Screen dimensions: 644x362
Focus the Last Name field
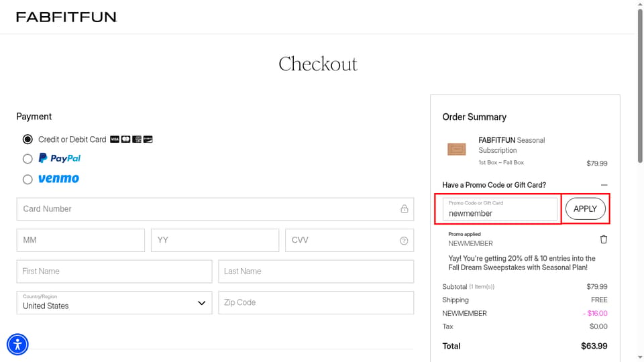(x=316, y=271)
